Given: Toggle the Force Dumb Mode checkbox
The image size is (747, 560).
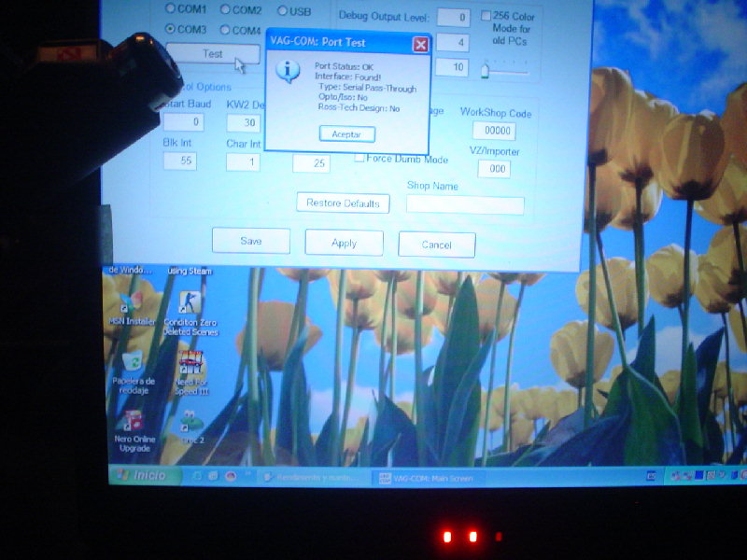Looking at the screenshot, I should (x=359, y=157).
